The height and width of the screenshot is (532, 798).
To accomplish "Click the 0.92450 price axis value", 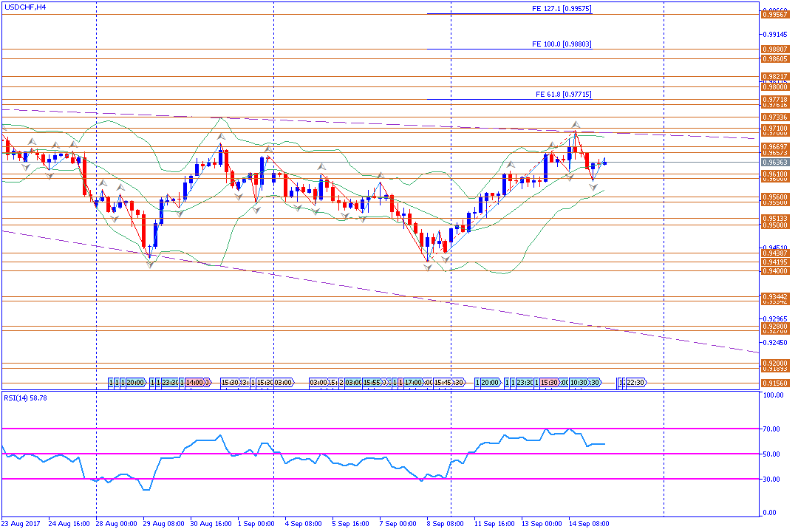I will click(x=775, y=343).
